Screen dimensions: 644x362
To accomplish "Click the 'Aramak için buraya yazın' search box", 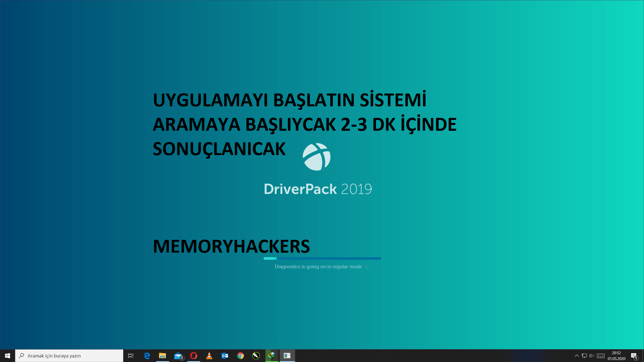I will click(69, 356).
